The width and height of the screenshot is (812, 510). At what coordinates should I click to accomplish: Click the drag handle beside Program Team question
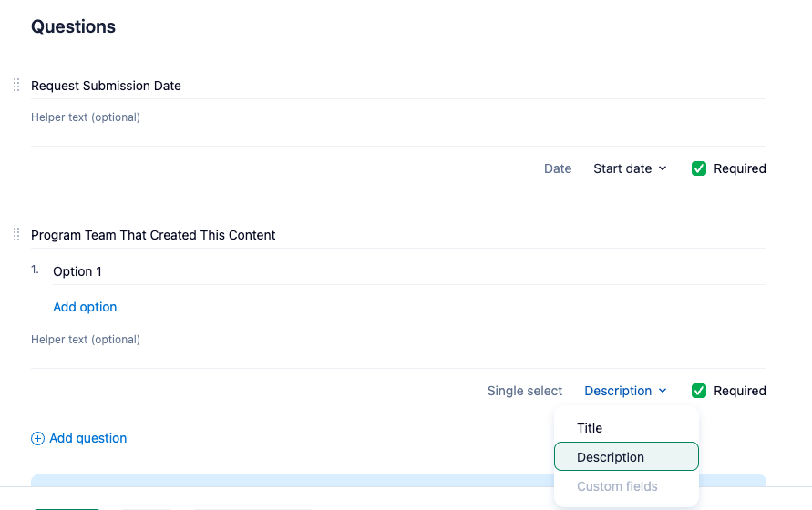pyautogui.click(x=16, y=235)
